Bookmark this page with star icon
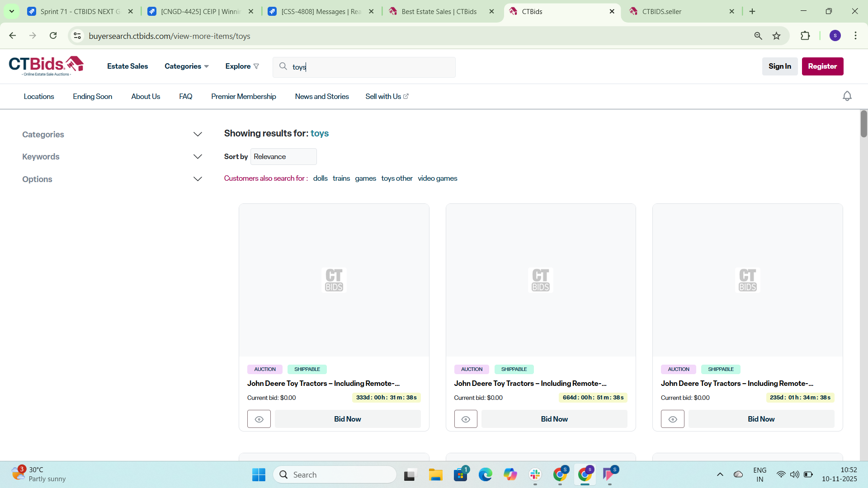This screenshot has height=488, width=868. click(777, 36)
